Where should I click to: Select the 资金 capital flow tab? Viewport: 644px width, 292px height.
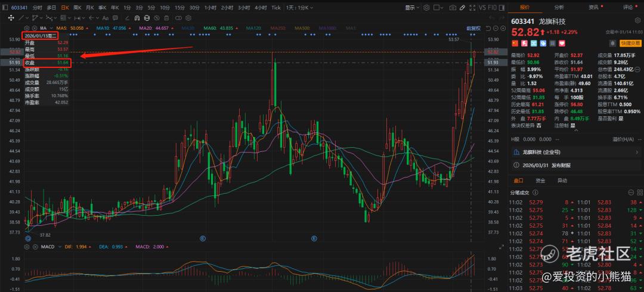click(540, 181)
